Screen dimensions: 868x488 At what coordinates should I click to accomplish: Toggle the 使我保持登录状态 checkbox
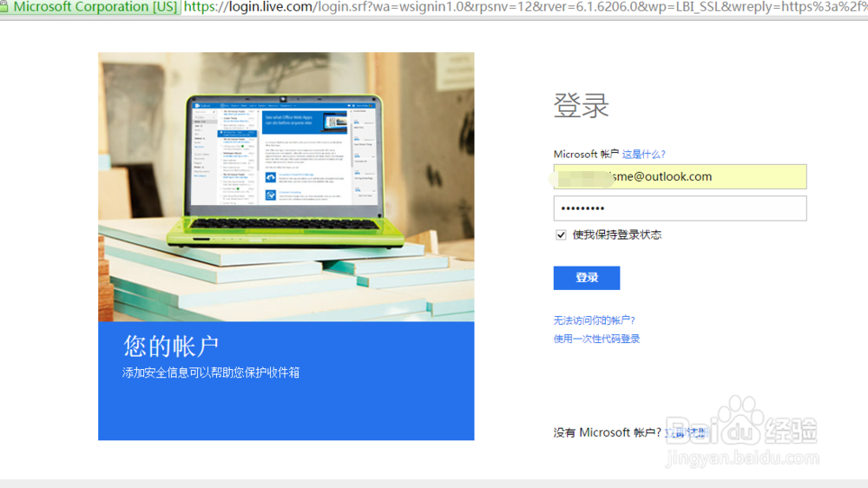click(x=561, y=234)
